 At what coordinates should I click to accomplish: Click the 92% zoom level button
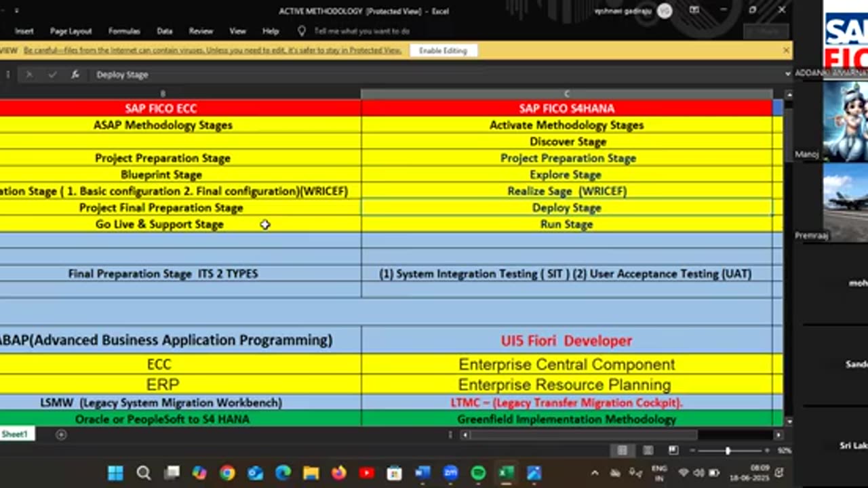click(x=784, y=451)
